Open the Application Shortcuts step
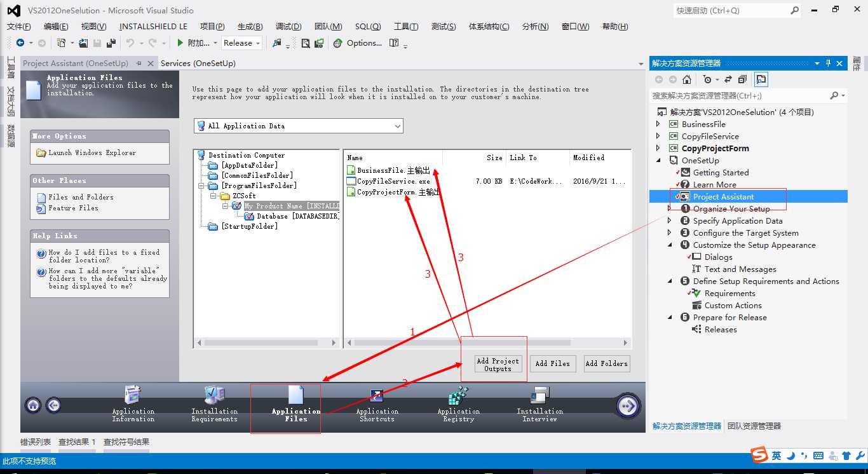 [377, 403]
